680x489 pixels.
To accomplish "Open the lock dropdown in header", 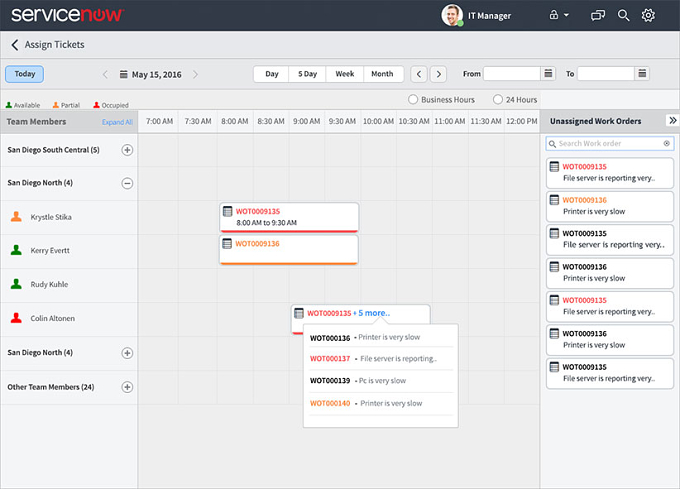I will [x=559, y=15].
